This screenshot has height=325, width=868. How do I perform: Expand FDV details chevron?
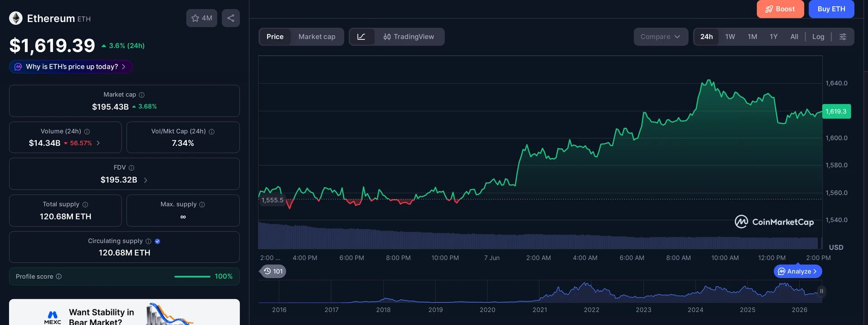coord(145,180)
